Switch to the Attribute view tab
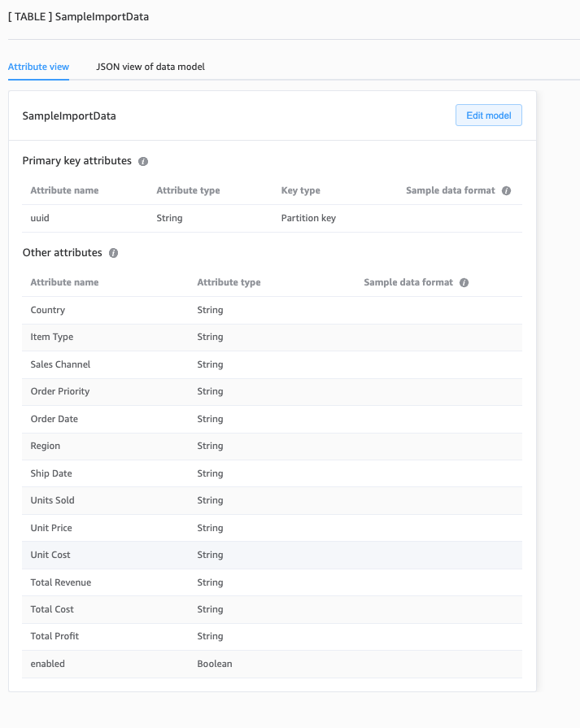Viewport: 580px width, 728px height. (38, 67)
